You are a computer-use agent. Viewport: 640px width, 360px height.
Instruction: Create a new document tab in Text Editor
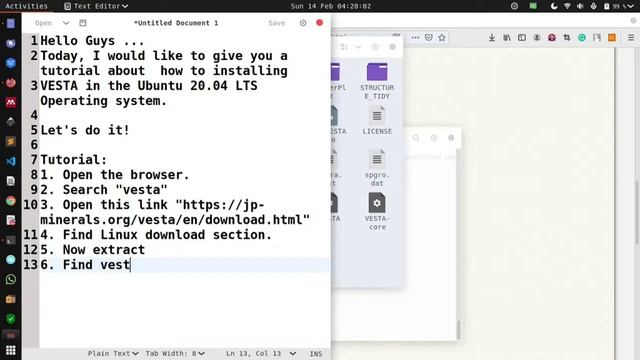[x=83, y=23]
